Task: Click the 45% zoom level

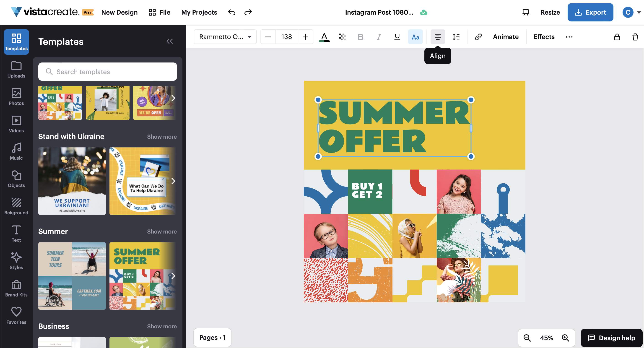Action: 546,338
